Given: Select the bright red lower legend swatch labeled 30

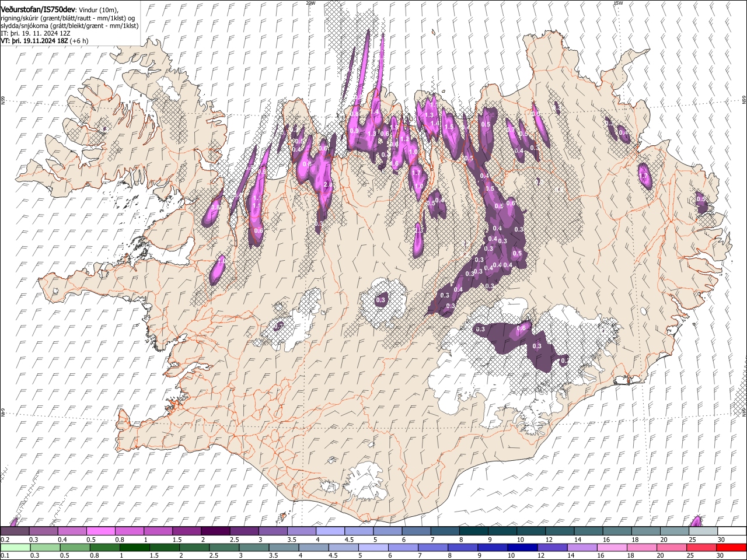Looking at the screenshot, I should (732, 548).
